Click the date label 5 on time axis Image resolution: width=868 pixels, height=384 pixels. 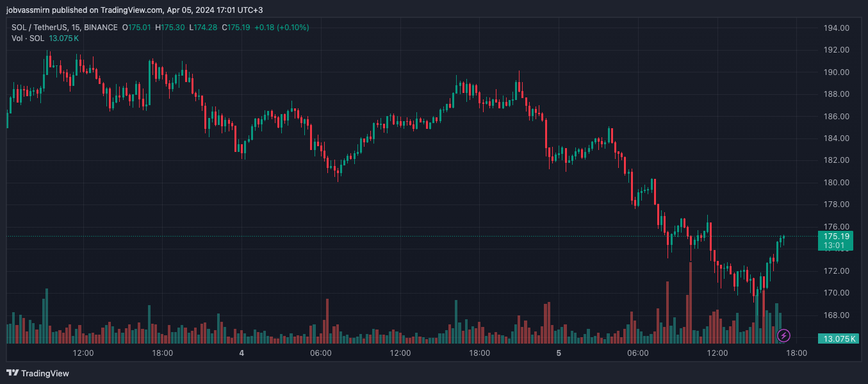click(559, 353)
